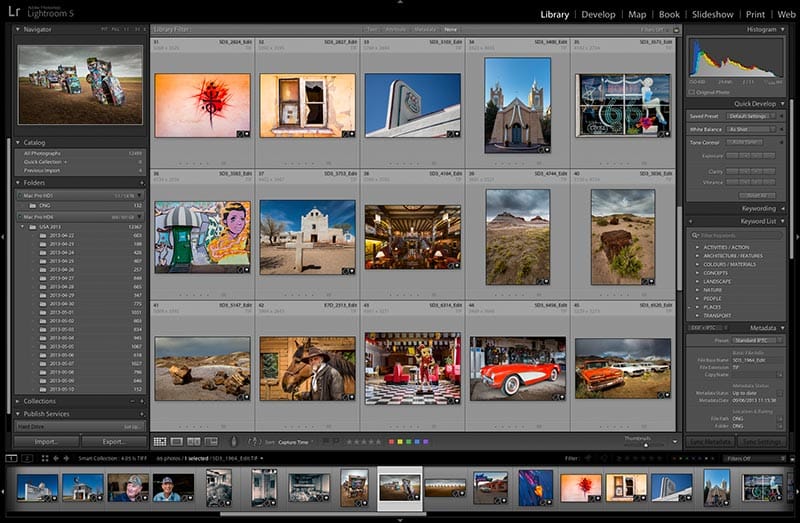
Task: Adjust the Thumbnails size slider
Action: pyautogui.click(x=645, y=445)
